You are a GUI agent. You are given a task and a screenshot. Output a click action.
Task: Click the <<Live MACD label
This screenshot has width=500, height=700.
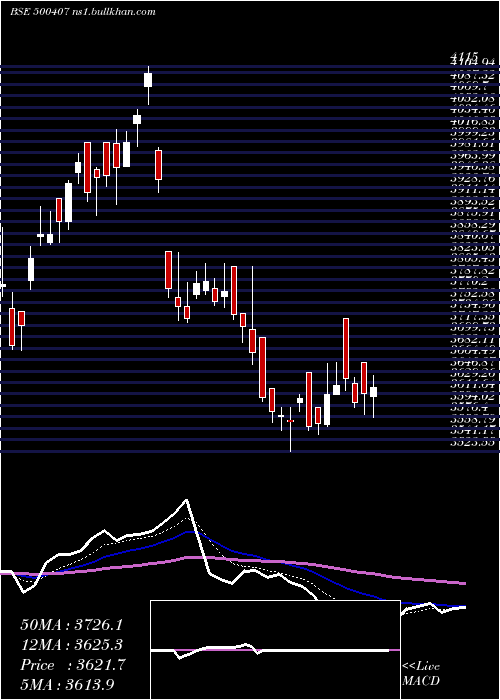coord(421,674)
